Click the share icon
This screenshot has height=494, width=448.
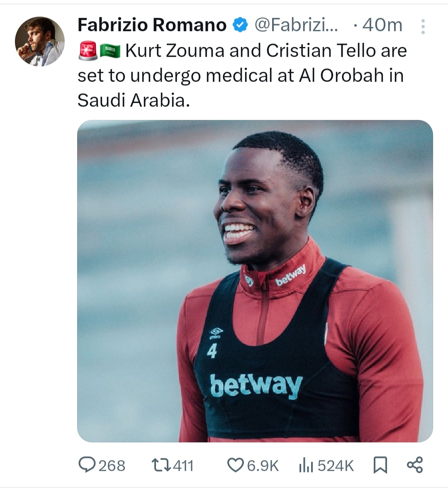click(414, 465)
